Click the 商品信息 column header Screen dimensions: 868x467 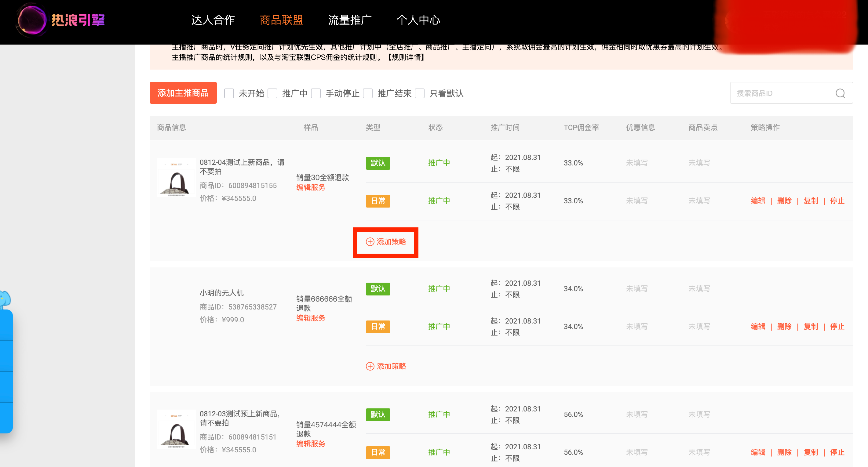pos(172,128)
